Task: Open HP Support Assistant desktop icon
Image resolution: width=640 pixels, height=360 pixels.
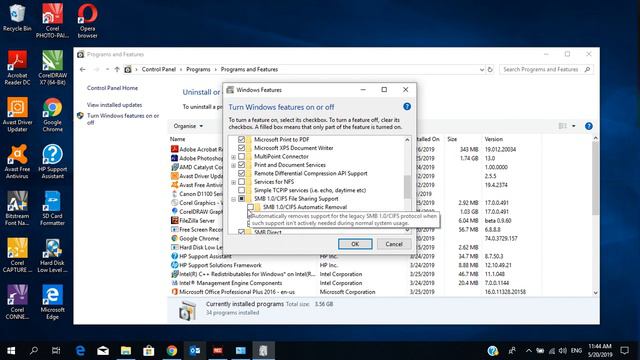Action: tap(52, 162)
